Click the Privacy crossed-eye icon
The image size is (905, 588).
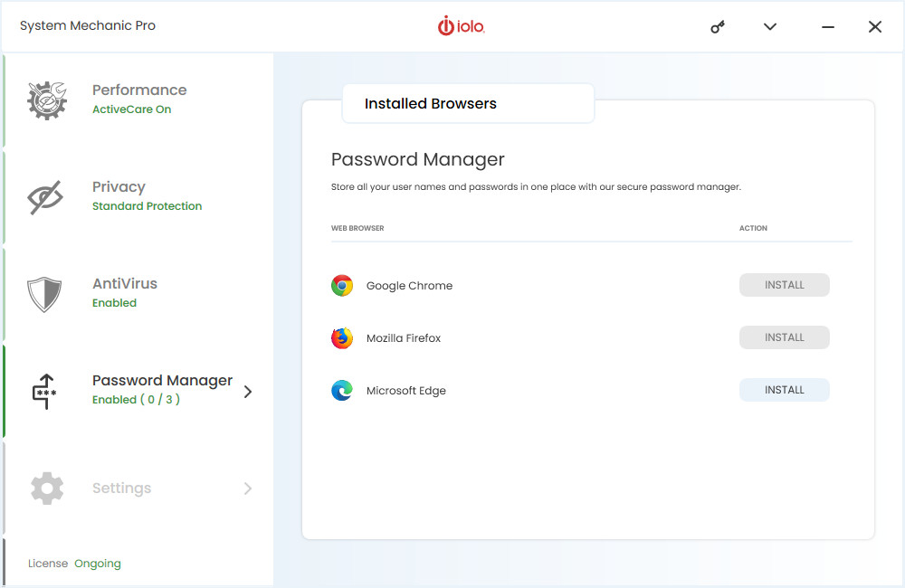pyautogui.click(x=45, y=197)
